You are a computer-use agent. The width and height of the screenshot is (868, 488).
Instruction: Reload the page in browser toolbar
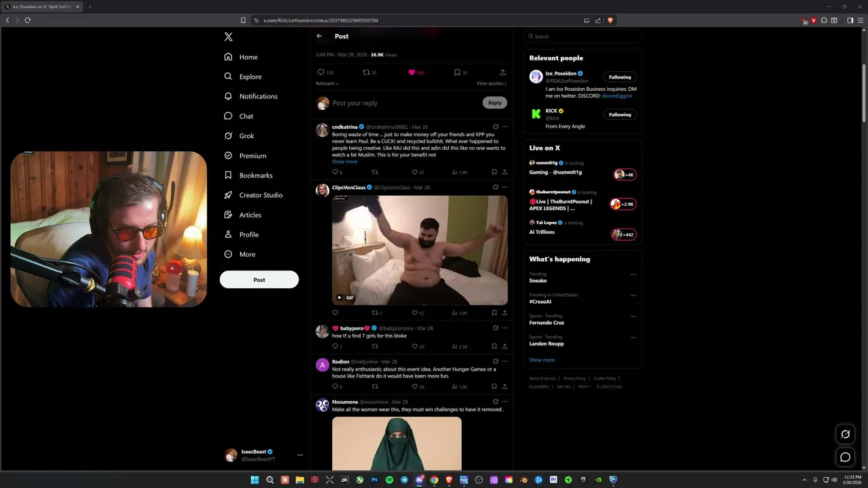pos(28,20)
